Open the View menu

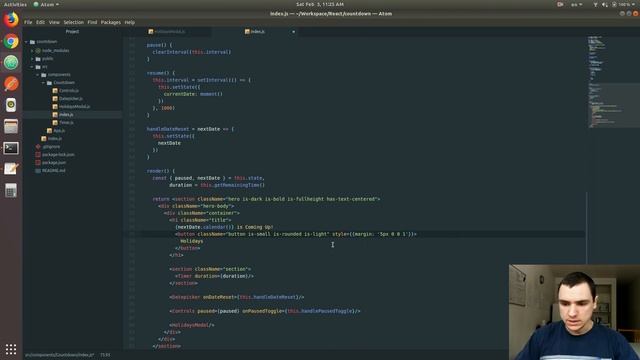coord(54,22)
